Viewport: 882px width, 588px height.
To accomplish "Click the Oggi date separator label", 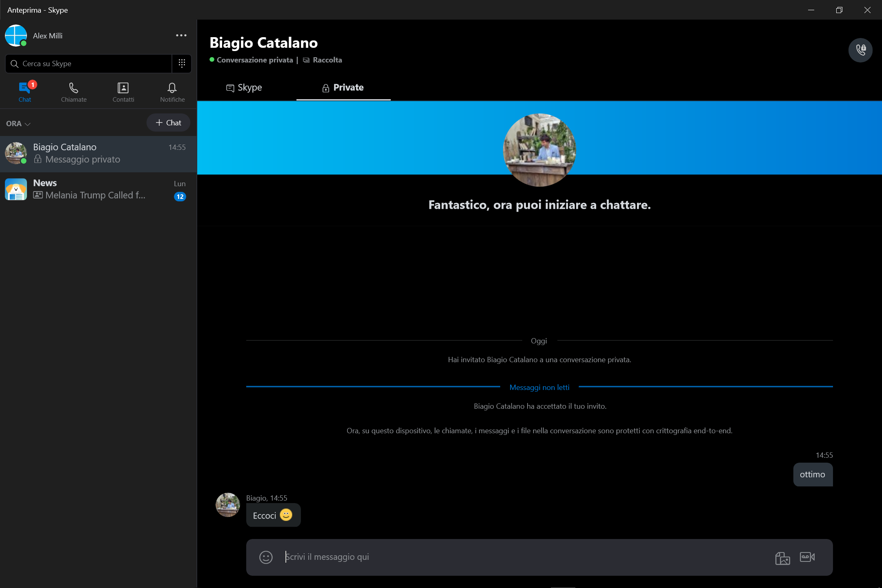I will (539, 341).
